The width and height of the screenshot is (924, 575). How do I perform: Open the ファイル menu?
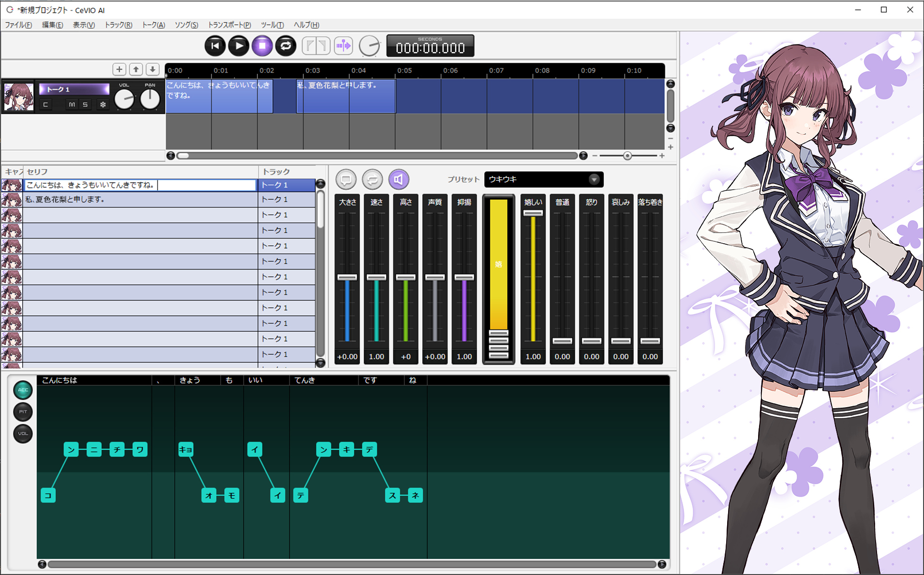18,25
